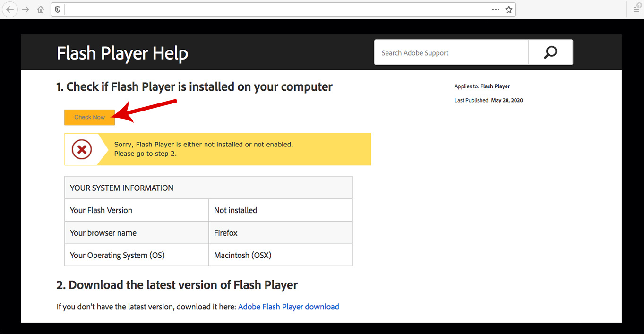Viewport: 644px width, 334px height.
Task: Click the Macintosh (OSX) table cell
Action: click(242, 255)
